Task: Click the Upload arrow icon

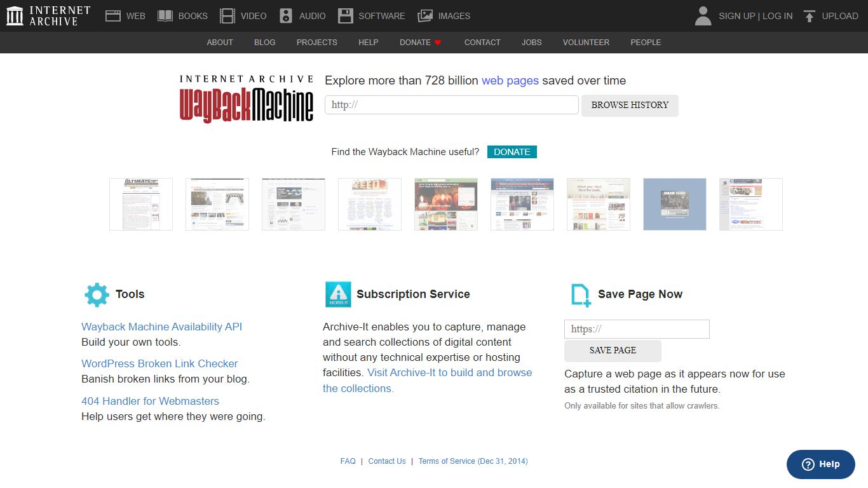Action: coord(809,16)
